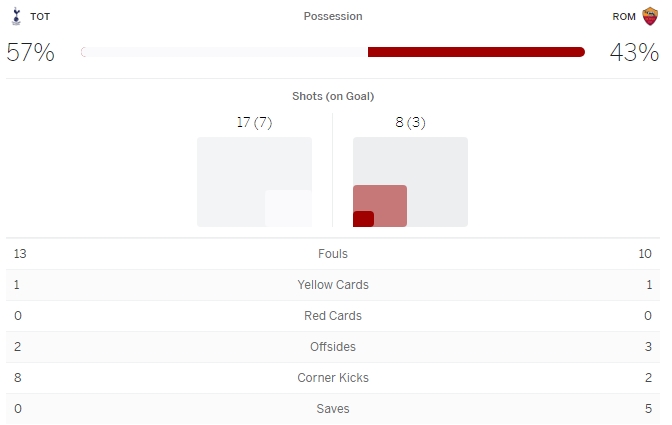
Task: Click the dark red Roma possession bar
Action: tap(476, 52)
